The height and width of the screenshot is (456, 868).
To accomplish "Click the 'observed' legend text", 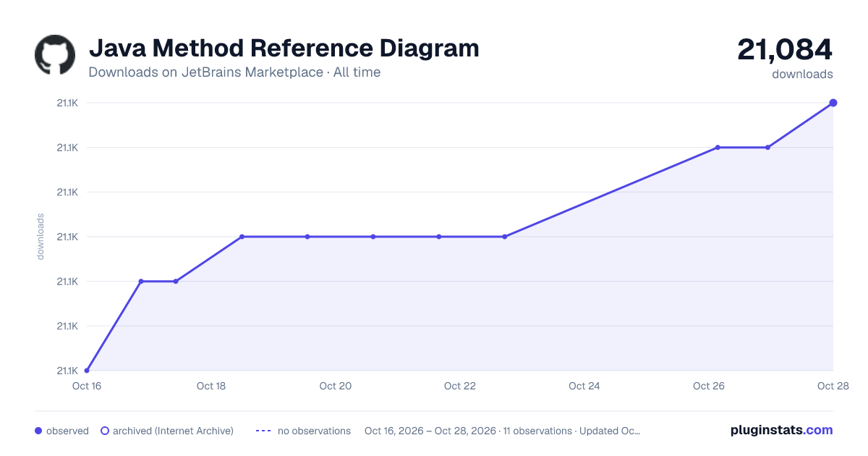I will (x=67, y=431).
